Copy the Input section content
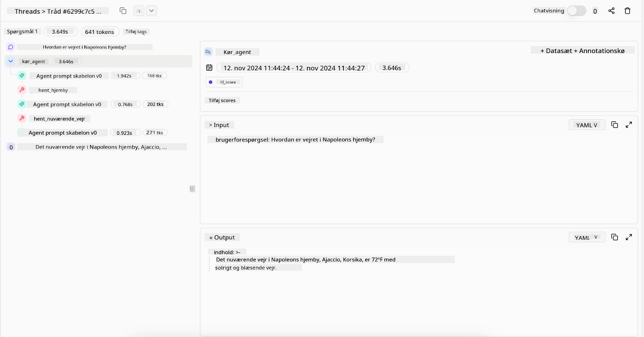The width and height of the screenshot is (644, 337). point(614,125)
